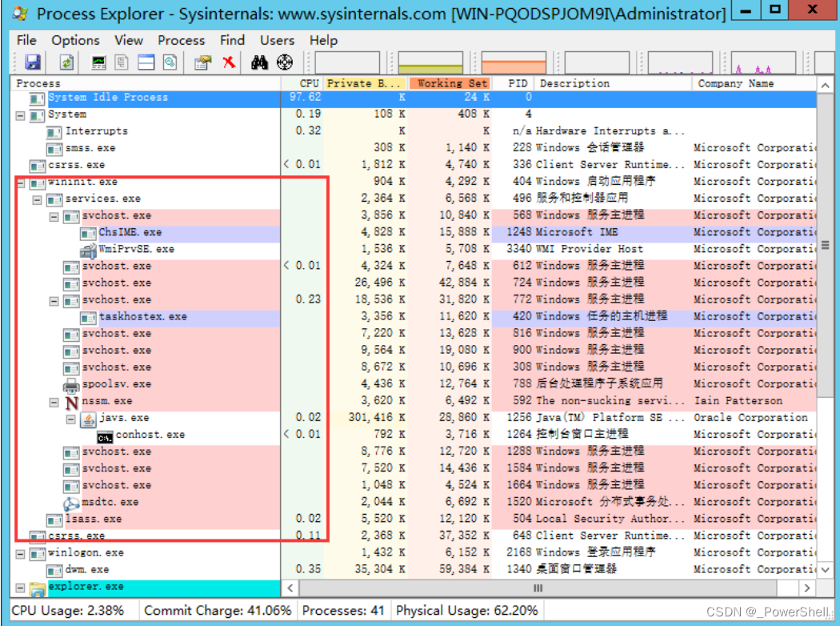840x626 pixels.
Task: Collapse the nssm.exe tree node
Action: tap(54, 402)
